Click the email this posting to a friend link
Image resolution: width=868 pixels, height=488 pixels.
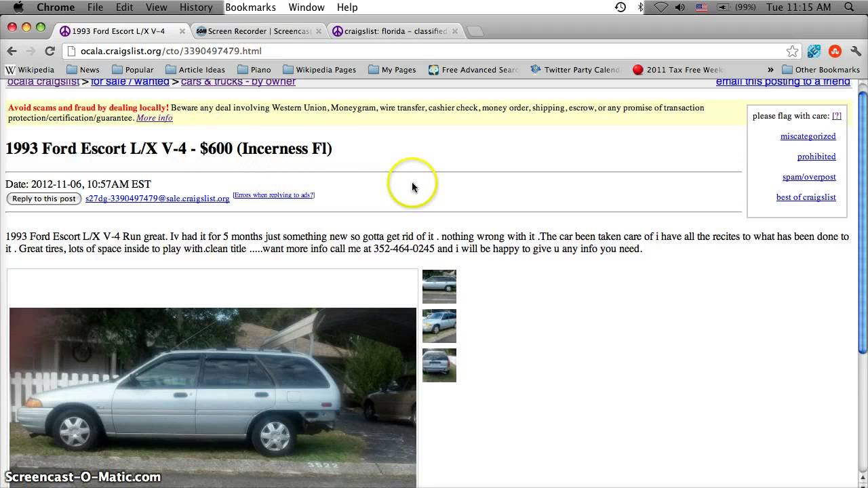coord(783,82)
